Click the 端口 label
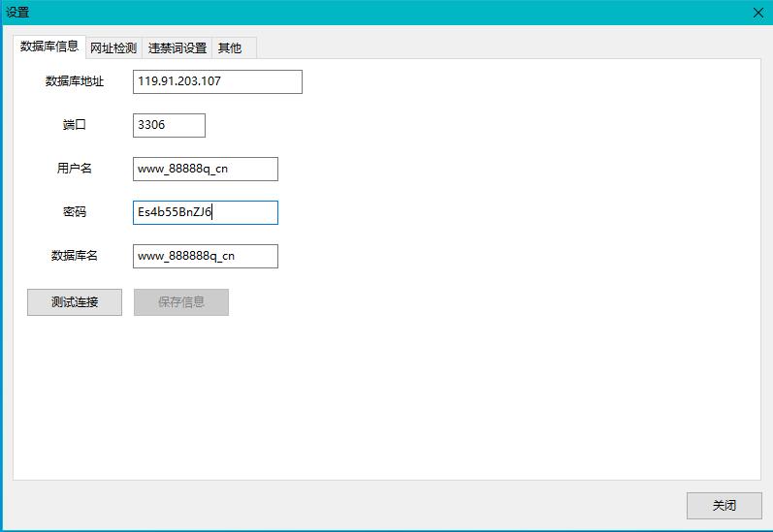Image resolution: width=773 pixels, height=532 pixels. tap(75, 125)
